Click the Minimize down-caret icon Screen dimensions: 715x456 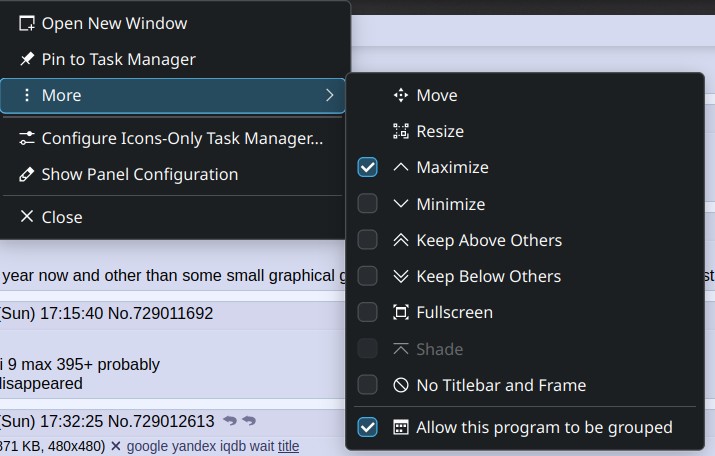coord(401,204)
